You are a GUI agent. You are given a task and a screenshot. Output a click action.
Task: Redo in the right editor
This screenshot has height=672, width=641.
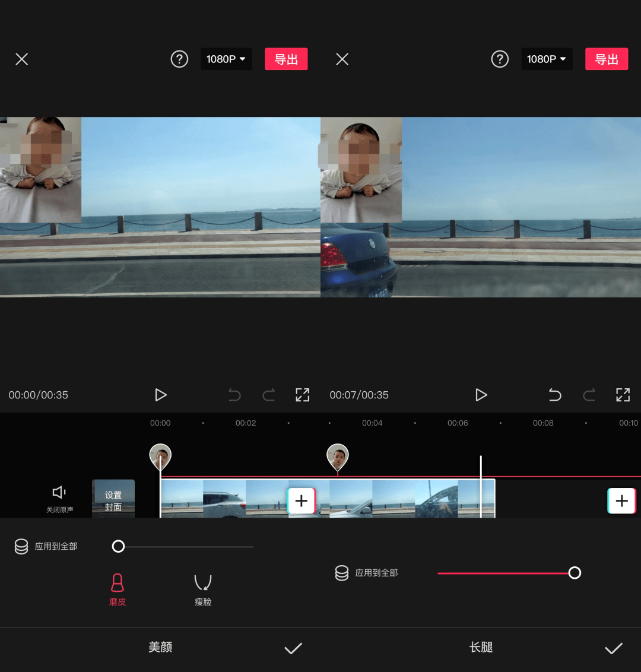tap(589, 395)
